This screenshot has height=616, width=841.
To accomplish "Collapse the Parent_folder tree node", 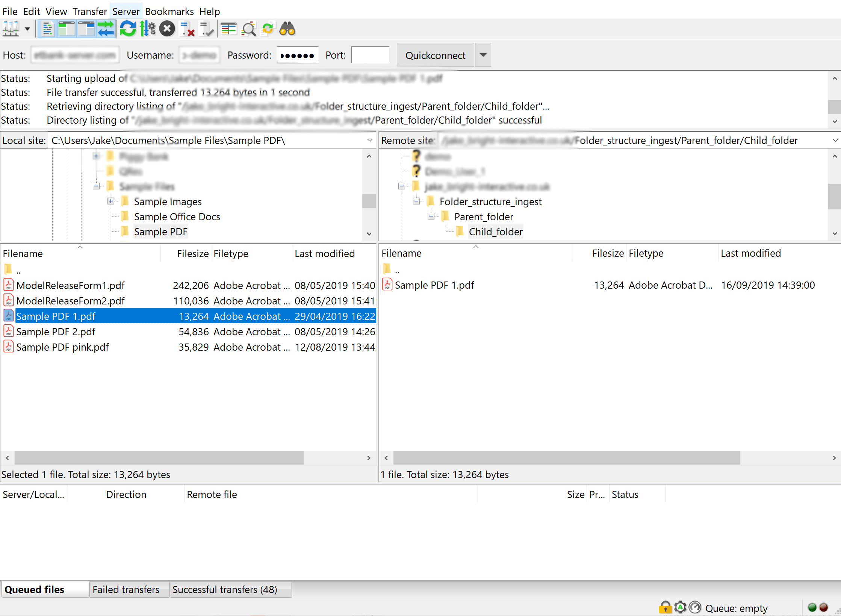I will [x=431, y=216].
